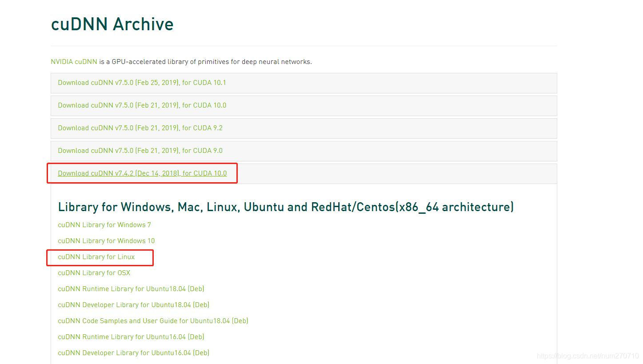
Task: Download cuDNN Runtime Library for Ubuntu18.04
Action: coord(131,289)
